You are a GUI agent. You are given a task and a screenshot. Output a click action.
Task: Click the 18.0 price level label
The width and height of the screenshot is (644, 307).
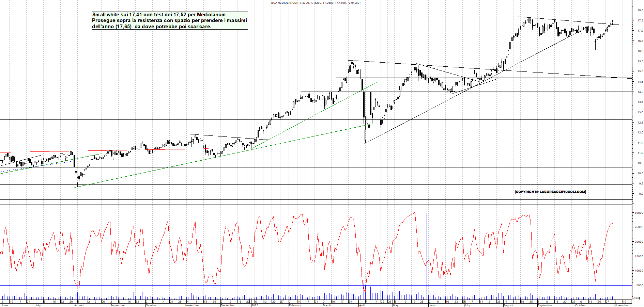click(640, 11)
